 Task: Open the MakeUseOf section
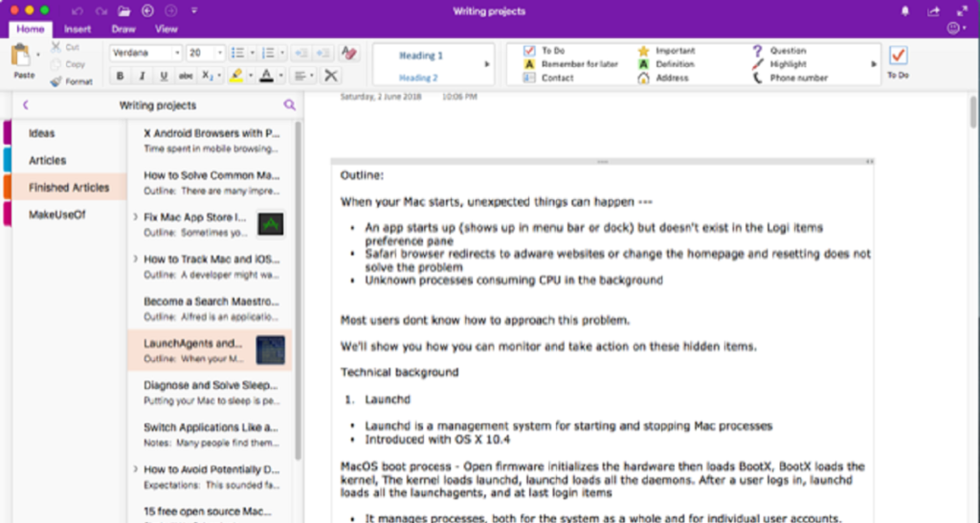click(57, 215)
